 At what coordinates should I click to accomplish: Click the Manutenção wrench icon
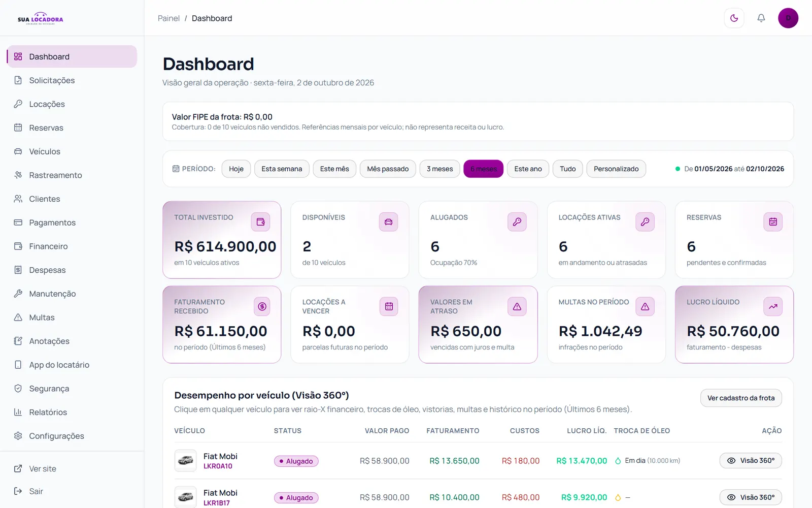pyautogui.click(x=18, y=294)
